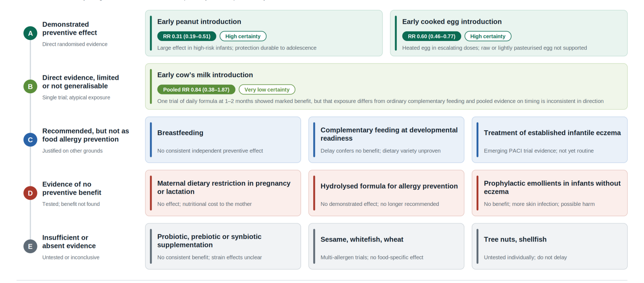This screenshot has height=283, width=644.
Task: Select Prophylactic emollients in infants card
Action: point(549,193)
